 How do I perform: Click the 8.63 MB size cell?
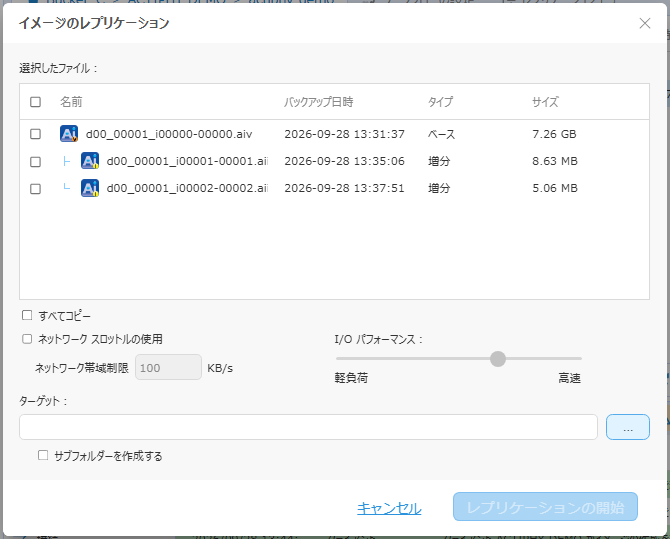pyautogui.click(x=555, y=161)
